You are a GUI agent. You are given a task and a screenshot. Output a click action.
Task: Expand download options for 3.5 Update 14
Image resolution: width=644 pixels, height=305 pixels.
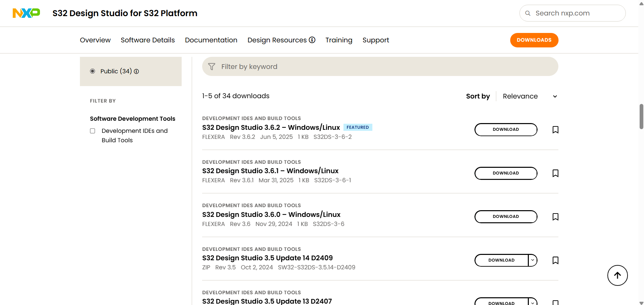coord(533,260)
